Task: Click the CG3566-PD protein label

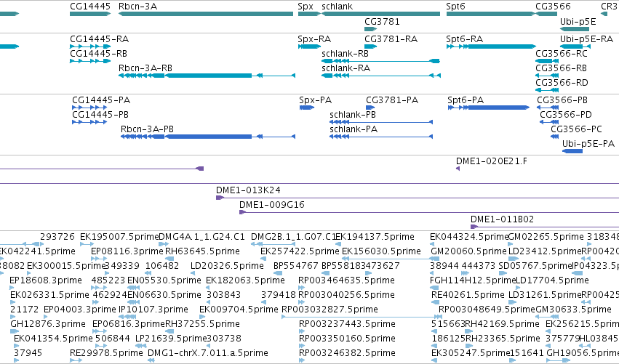Action: [566, 115]
